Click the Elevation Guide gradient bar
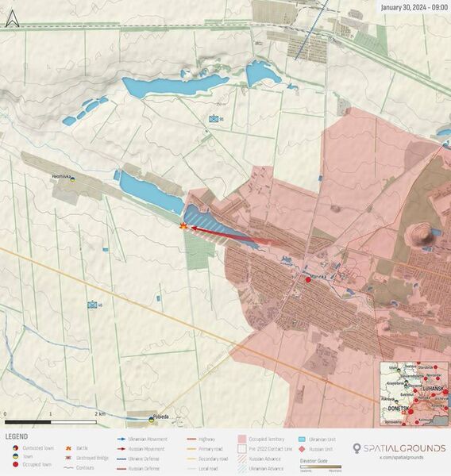The height and width of the screenshot is (476, 451). 321,467
